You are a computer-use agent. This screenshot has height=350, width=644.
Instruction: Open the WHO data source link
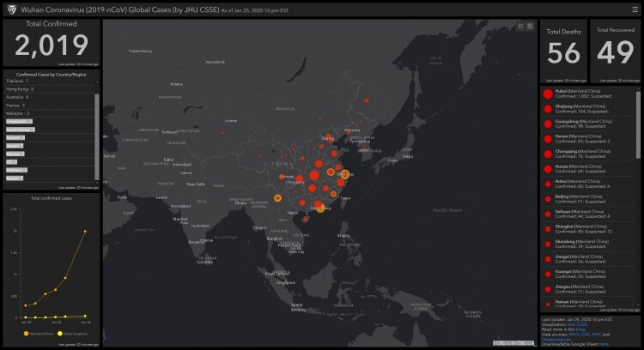point(574,335)
